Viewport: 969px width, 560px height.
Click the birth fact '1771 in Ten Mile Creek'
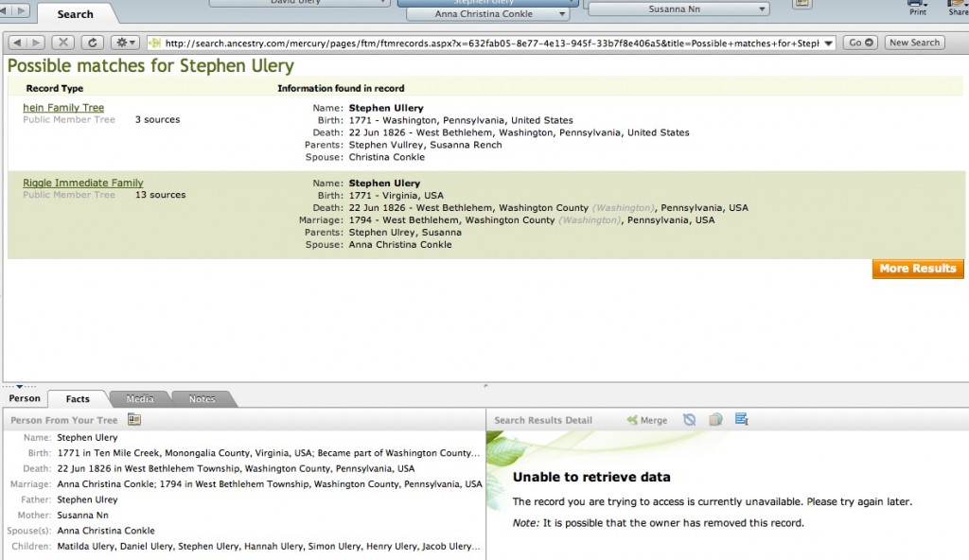pos(268,452)
